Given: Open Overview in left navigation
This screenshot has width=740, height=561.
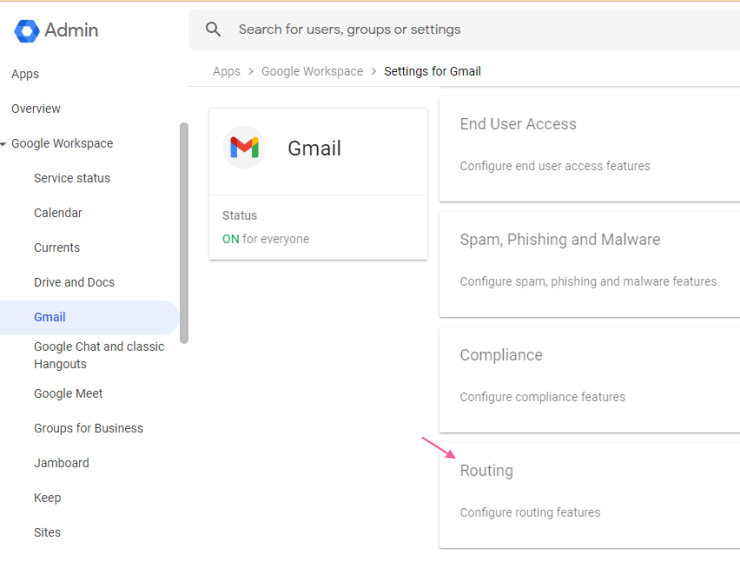Looking at the screenshot, I should click(x=36, y=109).
